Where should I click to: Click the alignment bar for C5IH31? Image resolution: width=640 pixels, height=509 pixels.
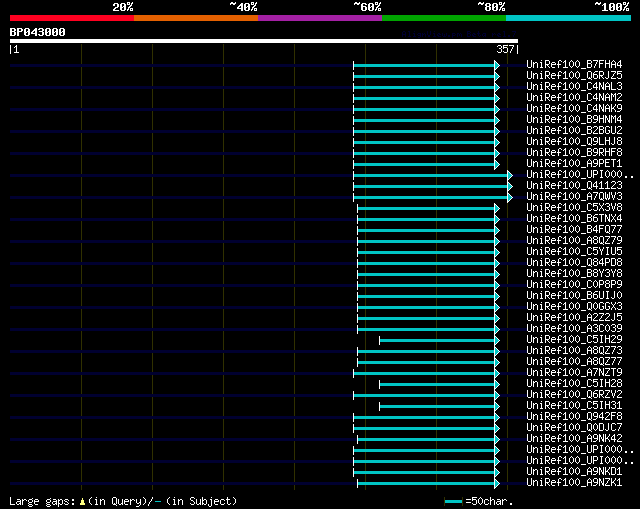pyautogui.click(x=437, y=407)
